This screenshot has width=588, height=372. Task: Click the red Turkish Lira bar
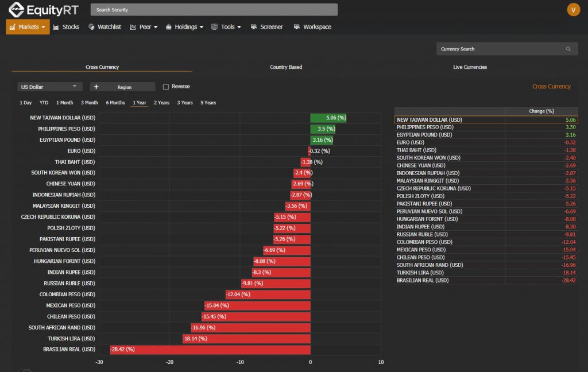(x=246, y=339)
